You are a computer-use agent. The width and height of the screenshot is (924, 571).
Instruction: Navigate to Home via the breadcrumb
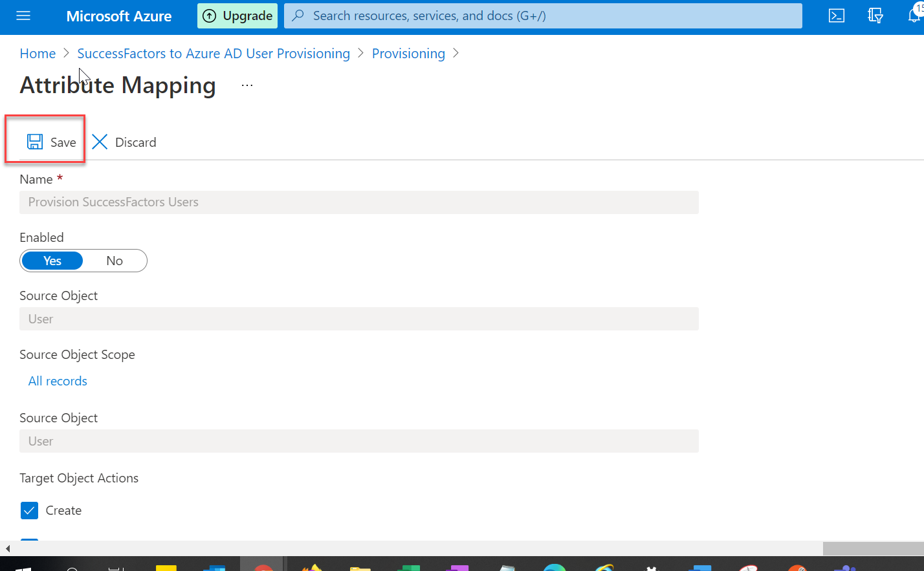tap(37, 54)
